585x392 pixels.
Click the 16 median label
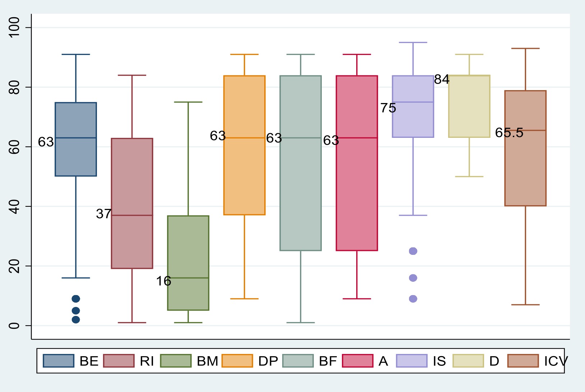point(163,281)
